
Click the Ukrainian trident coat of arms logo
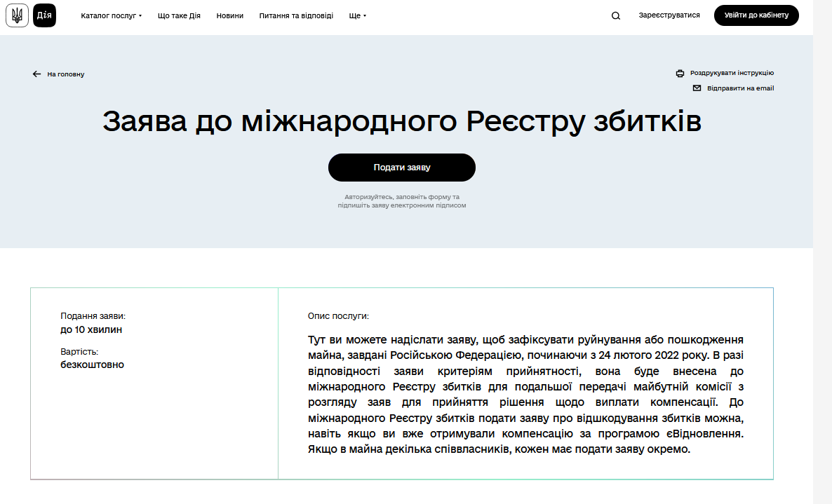[17, 15]
